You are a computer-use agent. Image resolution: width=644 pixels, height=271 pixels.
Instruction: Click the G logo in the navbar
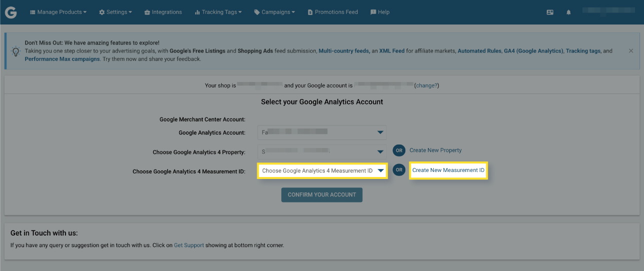point(11,12)
